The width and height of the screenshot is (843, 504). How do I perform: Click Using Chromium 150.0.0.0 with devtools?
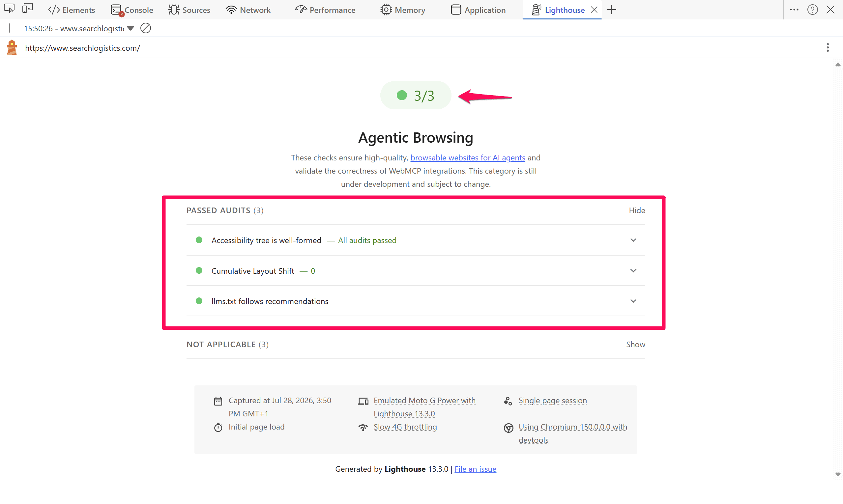(x=572, y=434)
